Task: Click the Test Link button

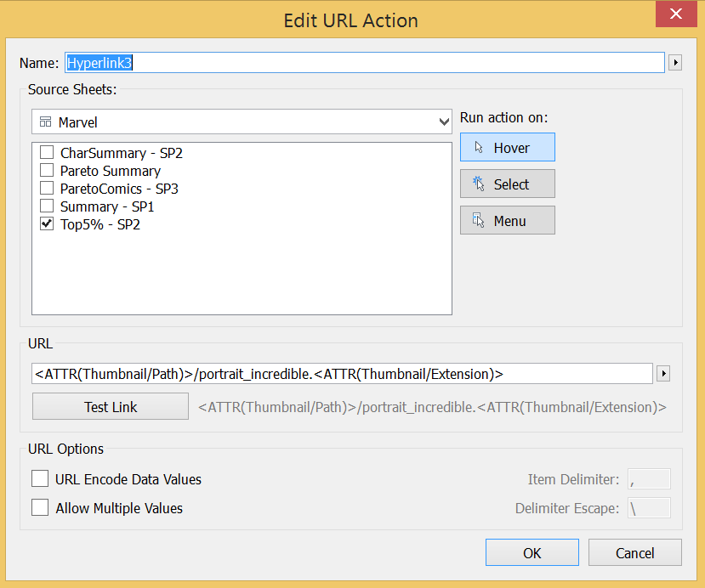Action: [110, 405]
